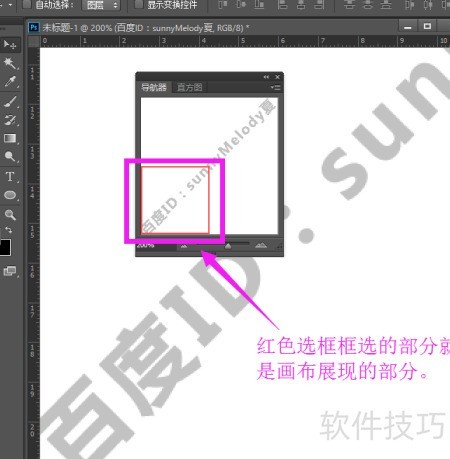Image resolution: width=450 pixels, height=459 pixels.
Task: Select the Magic Wand tool
Action: pyautogui.click(x=9, y=63)
